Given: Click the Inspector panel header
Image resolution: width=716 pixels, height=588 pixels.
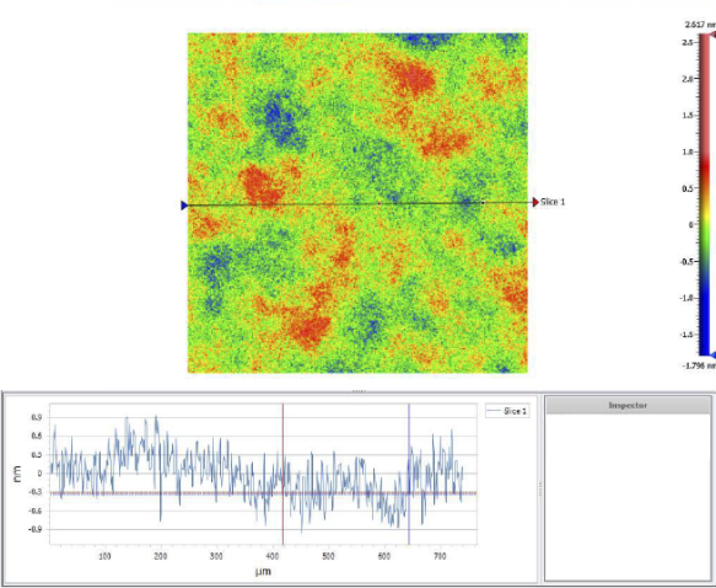Looking at the screenshot, I should tap(628, 405).
